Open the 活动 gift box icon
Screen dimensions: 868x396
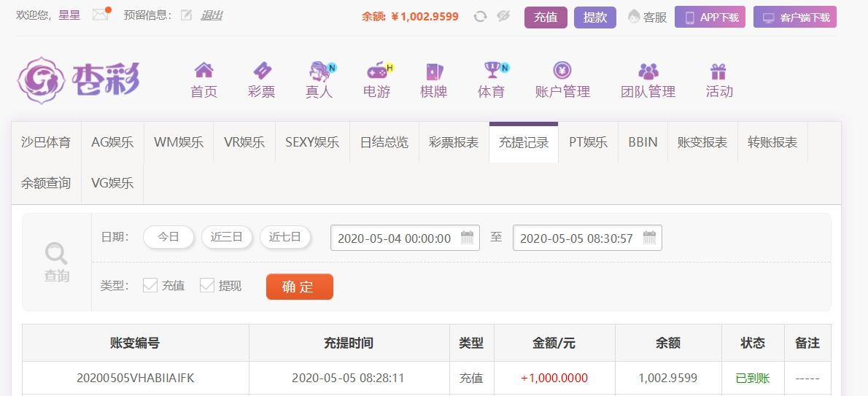(x=718, y=71)
